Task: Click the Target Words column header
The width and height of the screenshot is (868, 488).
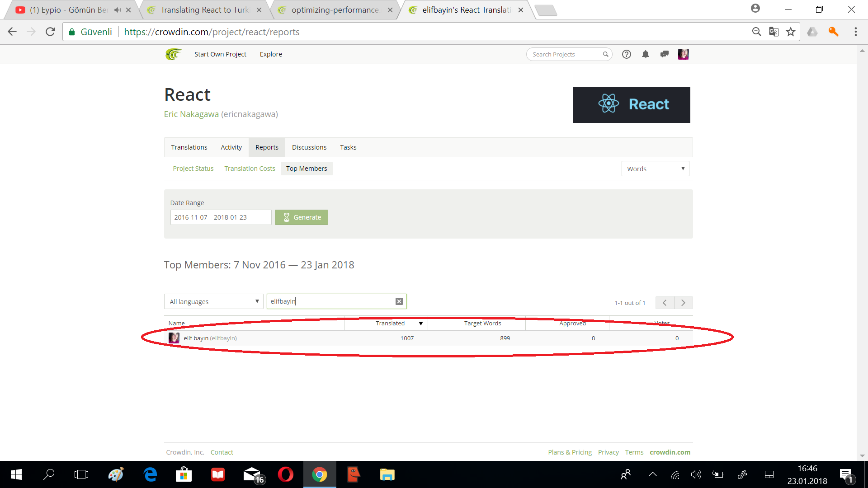Action: 482,323
